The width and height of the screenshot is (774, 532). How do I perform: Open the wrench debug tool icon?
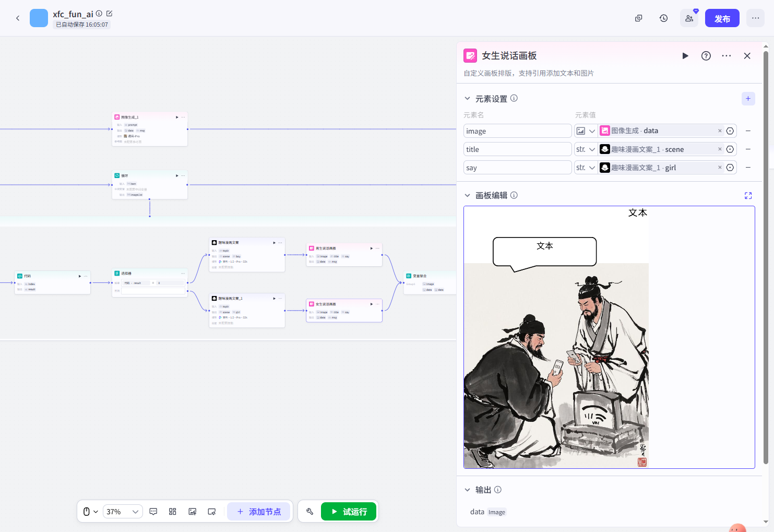coord(309,512)
